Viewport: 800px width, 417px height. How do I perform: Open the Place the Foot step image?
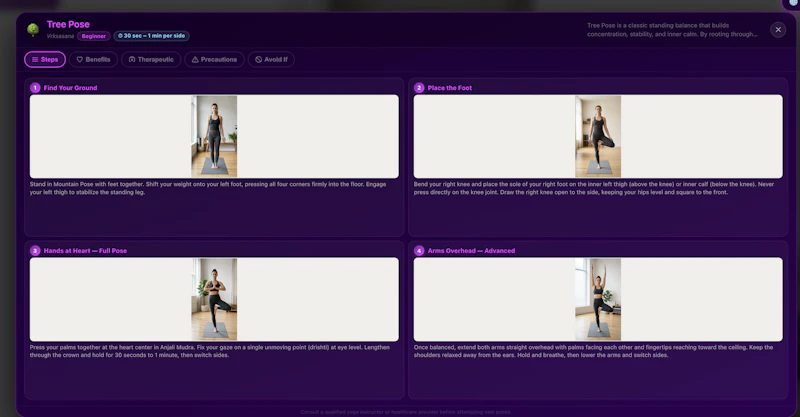pyautogui.click(x=598, y=136)
